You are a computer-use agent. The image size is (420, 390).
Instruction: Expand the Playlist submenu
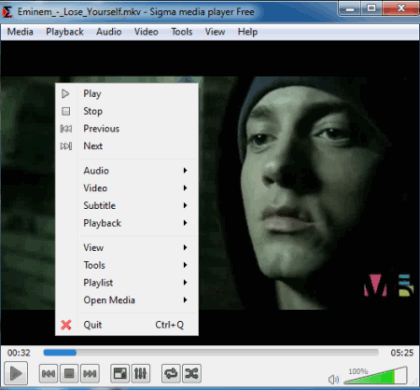pyautogui.click(x=127, y=283)
